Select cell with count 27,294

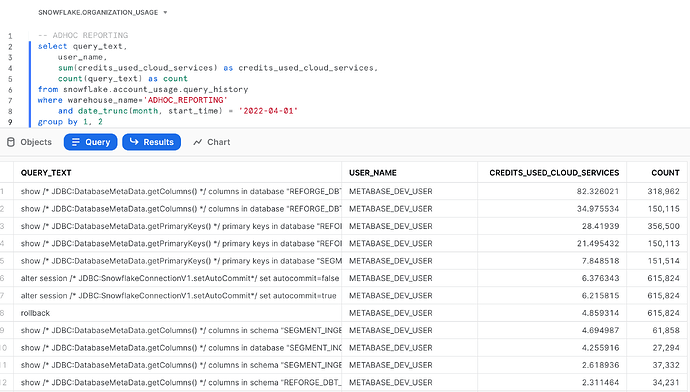pyautogui.click(x=657, y=348)
